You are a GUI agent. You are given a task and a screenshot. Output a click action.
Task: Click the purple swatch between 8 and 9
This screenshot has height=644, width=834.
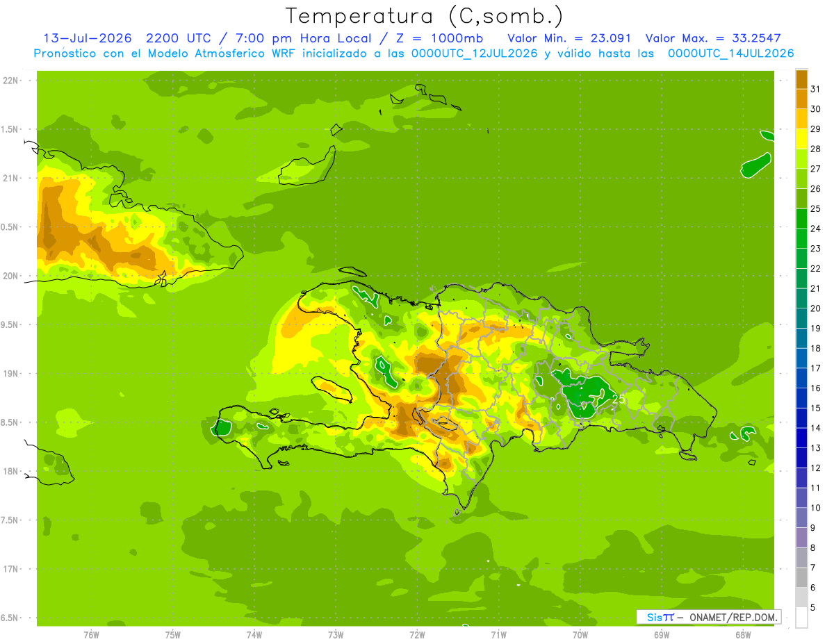coord(801,538)
